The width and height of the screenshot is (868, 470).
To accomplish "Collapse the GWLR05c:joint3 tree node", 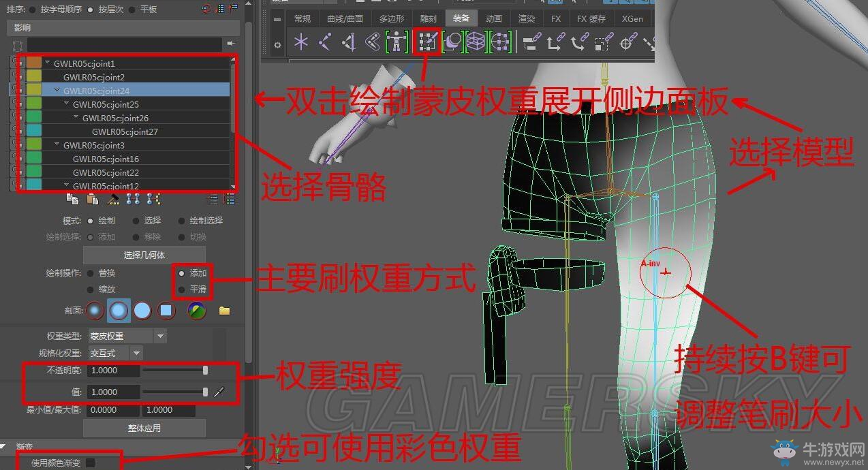I will pos(57,145).
